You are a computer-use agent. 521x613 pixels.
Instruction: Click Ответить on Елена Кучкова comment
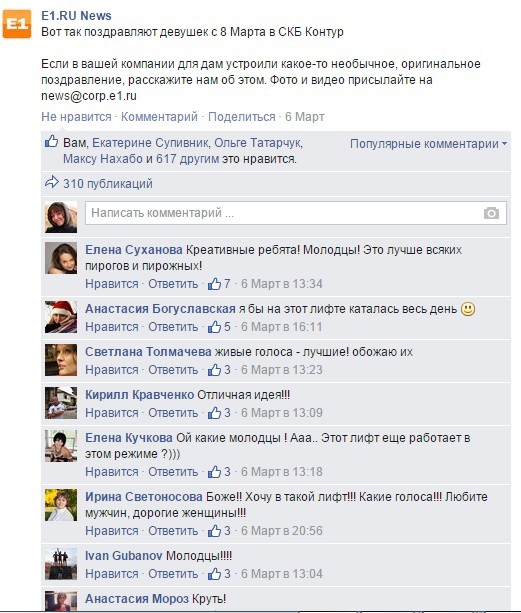pyautogui.click(x=173, y=472)
